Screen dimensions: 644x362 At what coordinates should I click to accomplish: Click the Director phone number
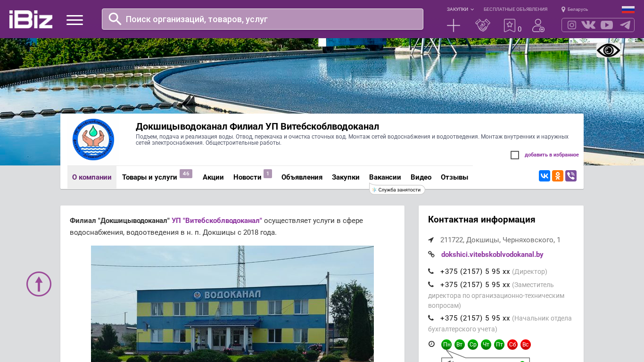click(x=475, y=271)
